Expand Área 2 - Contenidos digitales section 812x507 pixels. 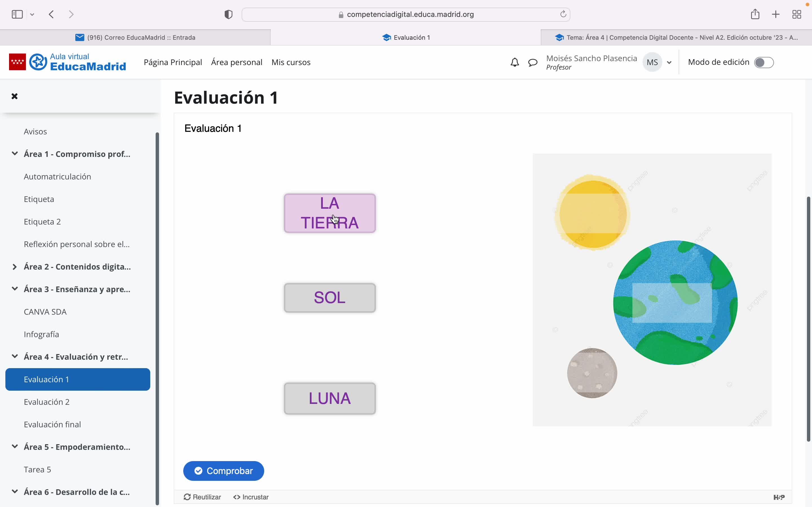tap(15, 267)
